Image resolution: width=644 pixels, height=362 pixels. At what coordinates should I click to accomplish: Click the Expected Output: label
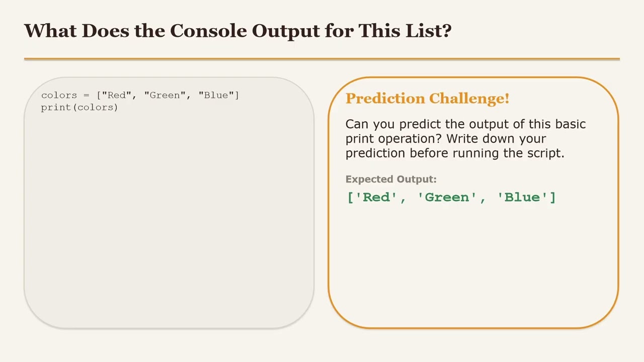coord(391,179)
